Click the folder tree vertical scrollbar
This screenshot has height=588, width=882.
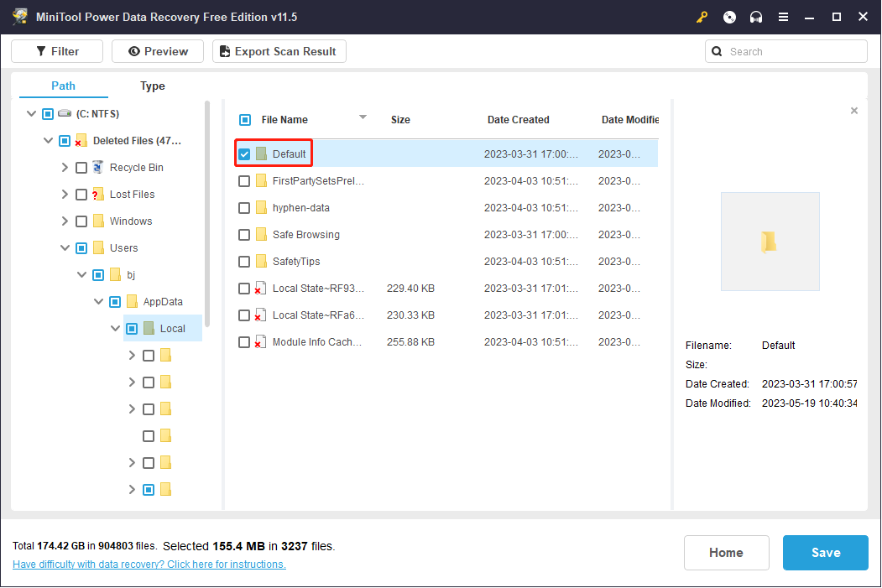click(207, 214)
